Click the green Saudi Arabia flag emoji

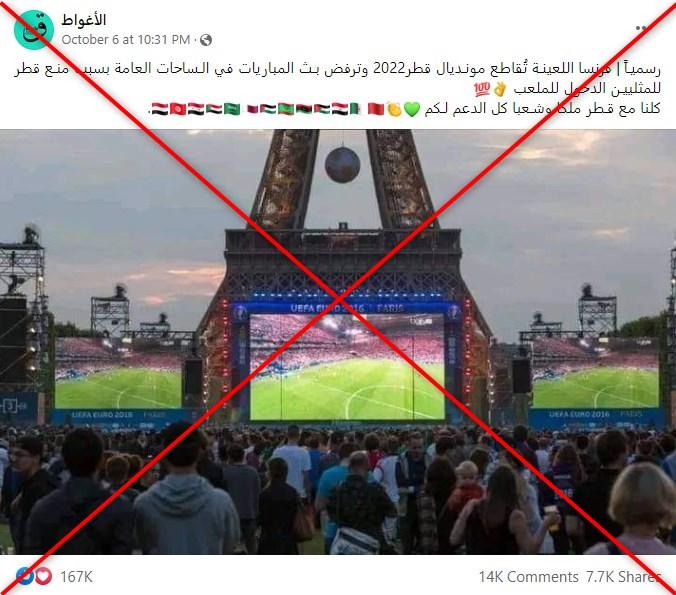(x=232, y=109)
